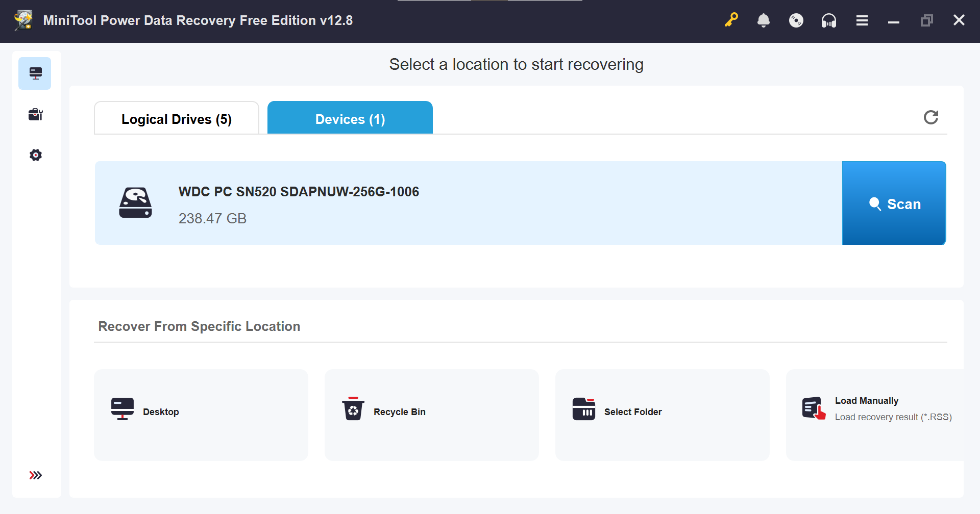Click the Select Folder icon
The image size is (980, 514).
584,409
